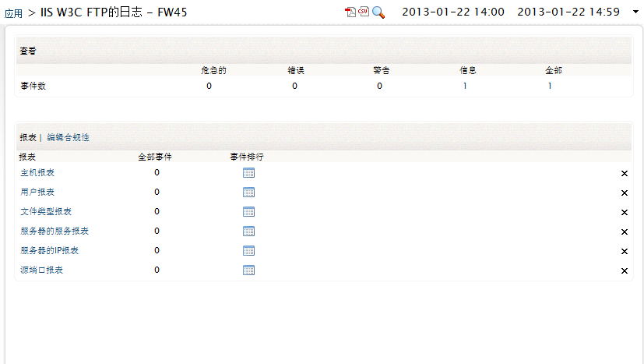
Task: Click 全部事件 value for 主机报表
Action: [157, 172]
